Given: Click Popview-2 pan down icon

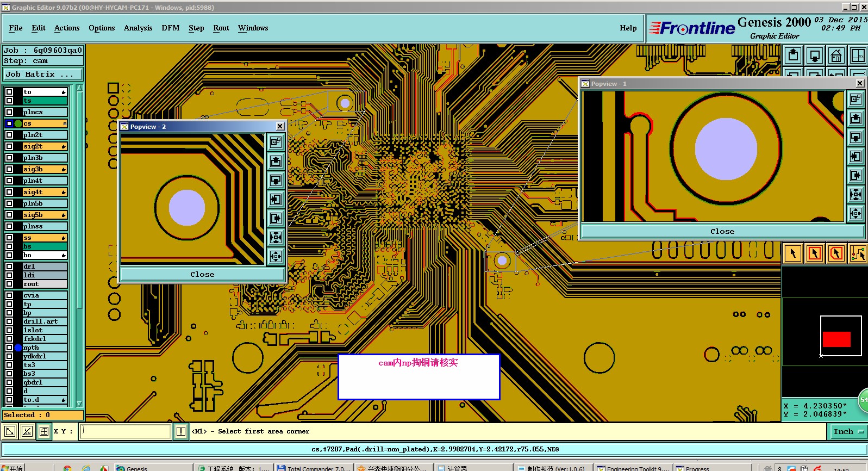Looking at the screenshot, I should pos(276,180).
